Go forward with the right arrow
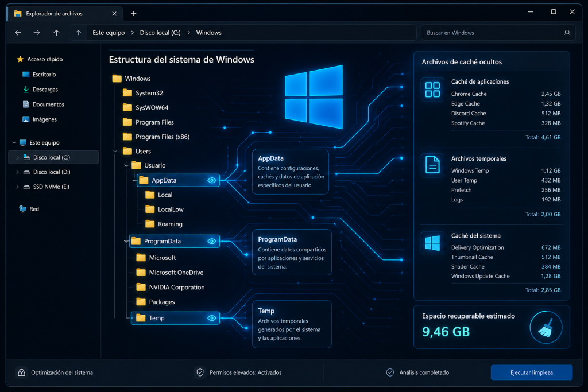Image resolution: width=588 pixels, height=392 pixels. tap(37, 33)
